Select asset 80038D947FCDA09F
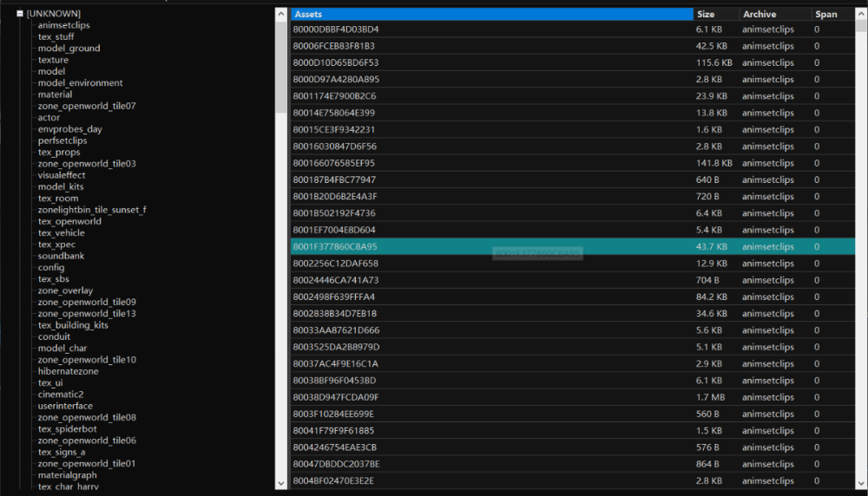 click(573, 397)
